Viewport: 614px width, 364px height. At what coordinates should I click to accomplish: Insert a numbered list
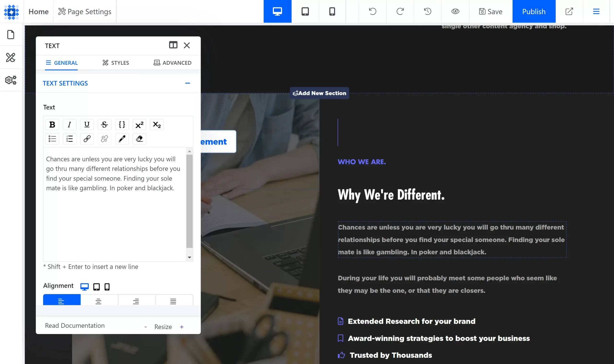tap(70, 139)
